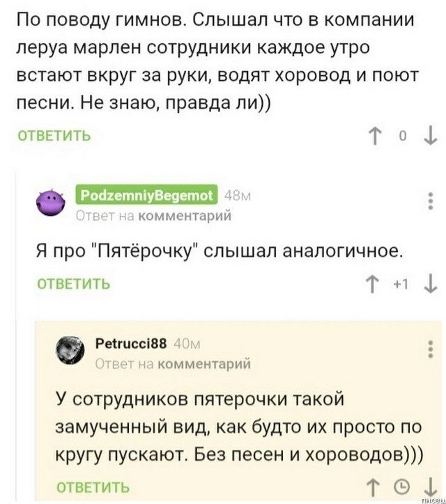Image resolution: width=446 pixels, height=504 pixels.
Task: Follow 'Ответ на комментарий' under Petrucci88
Action: coord(171,363)
